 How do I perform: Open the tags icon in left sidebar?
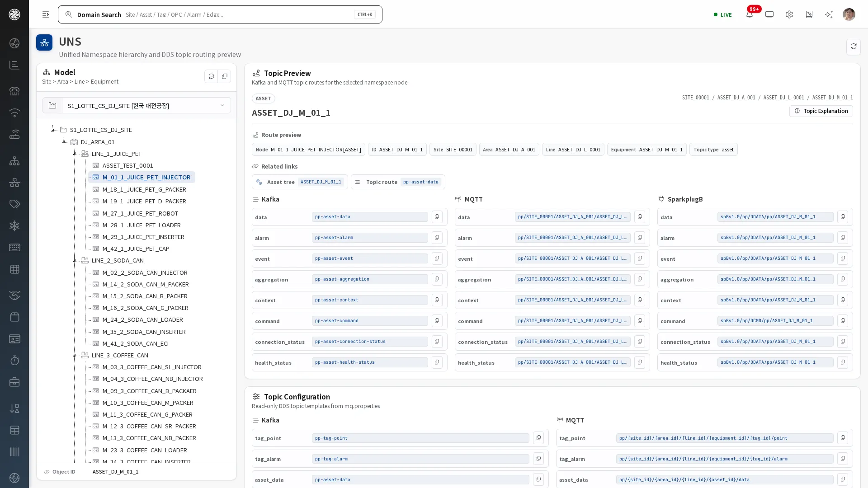point(14,204)
